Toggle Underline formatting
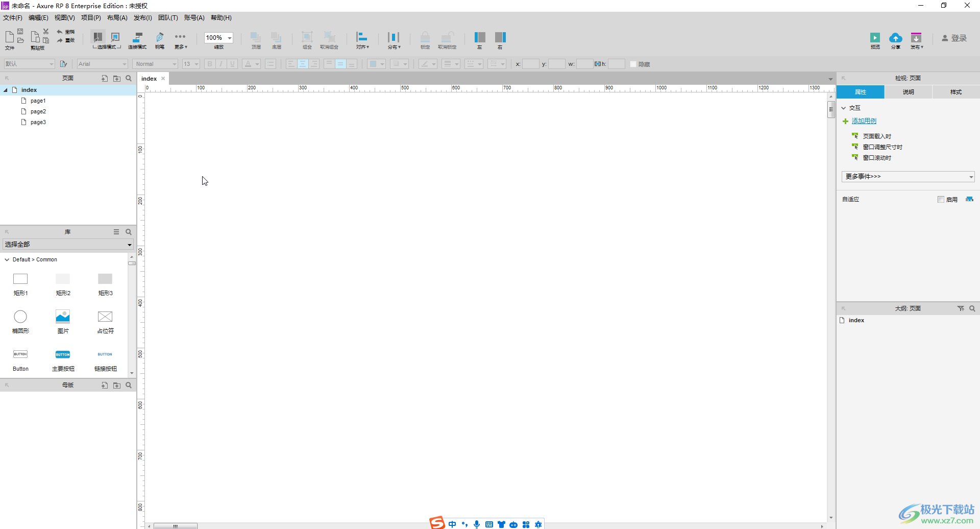Screen dimensions: 980x529 (232, 64)
